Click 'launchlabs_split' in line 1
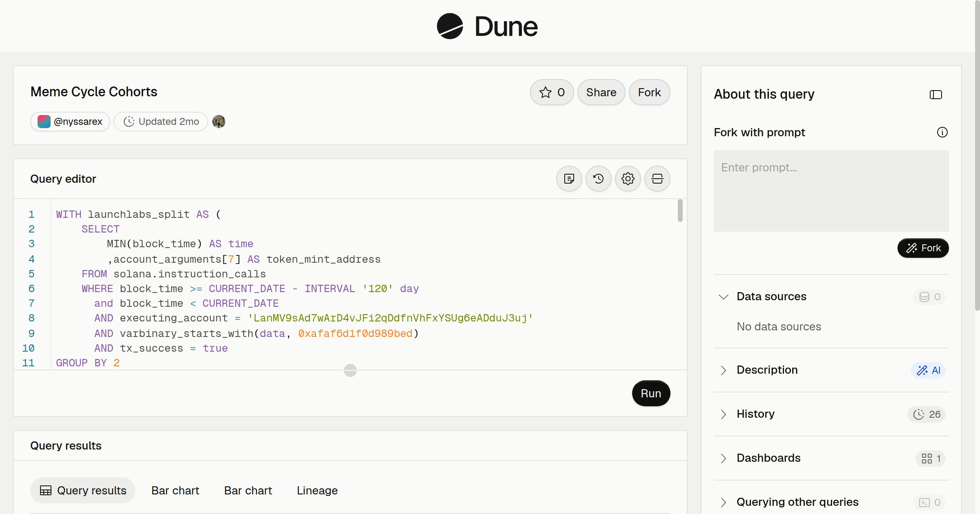Screen dimensions: 980x514 coord(138,215)
